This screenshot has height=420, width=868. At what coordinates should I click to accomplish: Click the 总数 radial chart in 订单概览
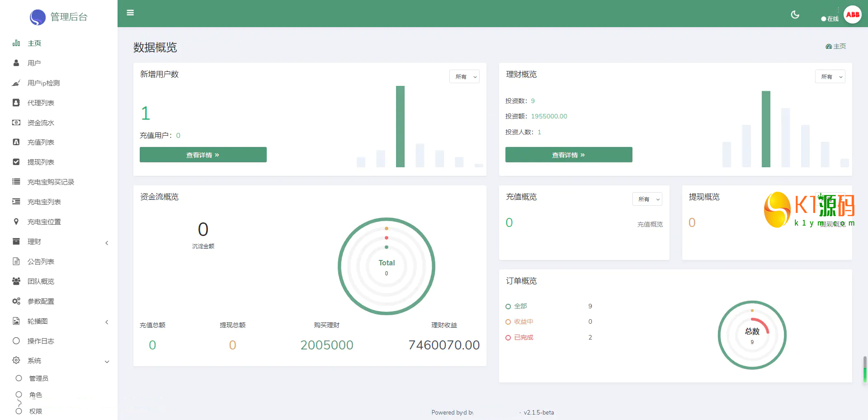752,335
